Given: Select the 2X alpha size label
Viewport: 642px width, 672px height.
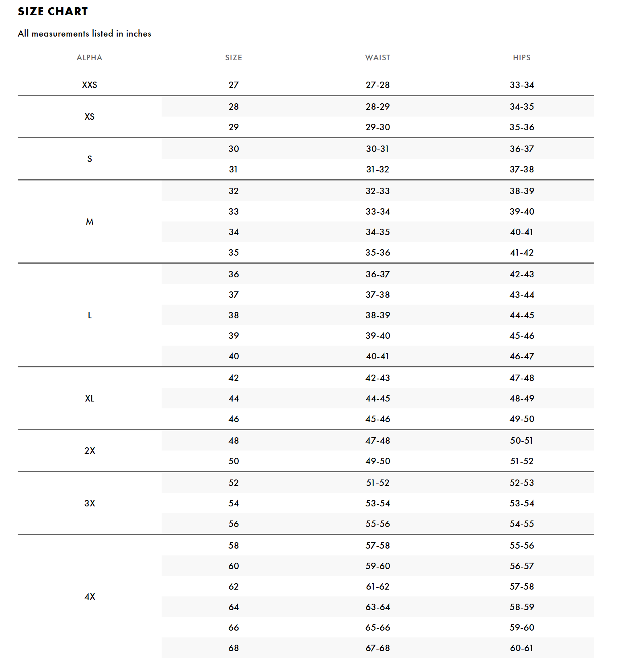Looking at the screenshot, I should (89, 451).
